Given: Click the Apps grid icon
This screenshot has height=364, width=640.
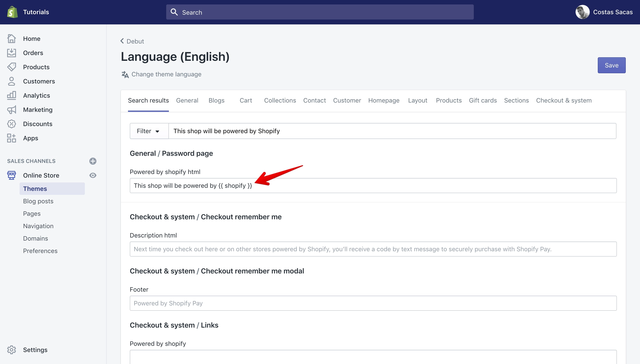Looking at the screenshot, I should pyautogui.click(x=12, y=138).
